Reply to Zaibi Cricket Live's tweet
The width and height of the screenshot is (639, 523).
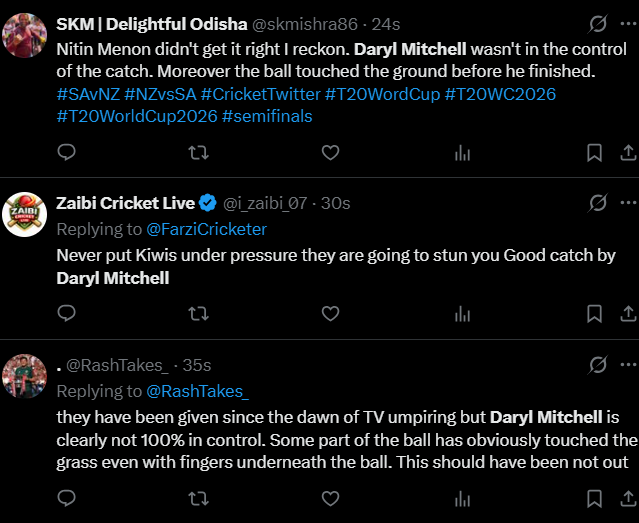point(67,313)
